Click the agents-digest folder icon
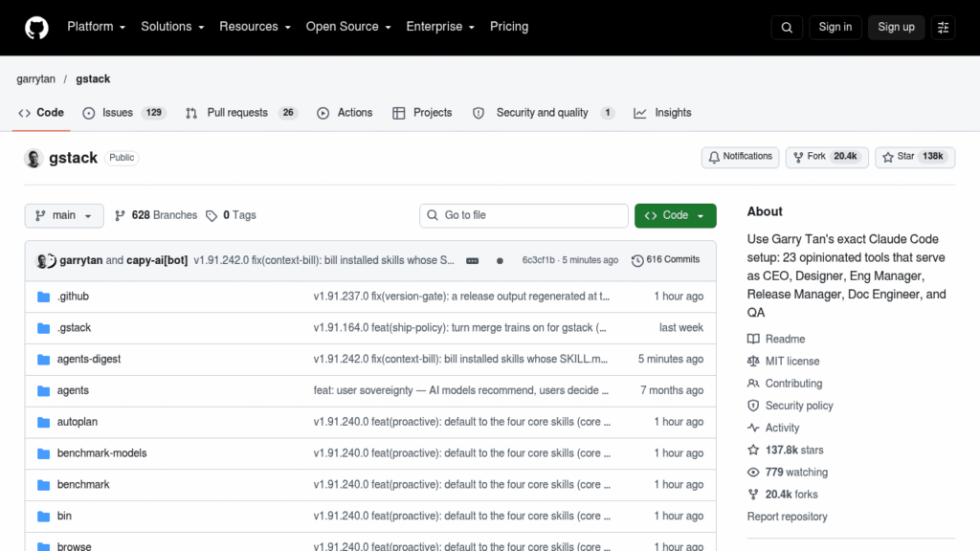This screenshot has width=980, height=551. [43, 360]
